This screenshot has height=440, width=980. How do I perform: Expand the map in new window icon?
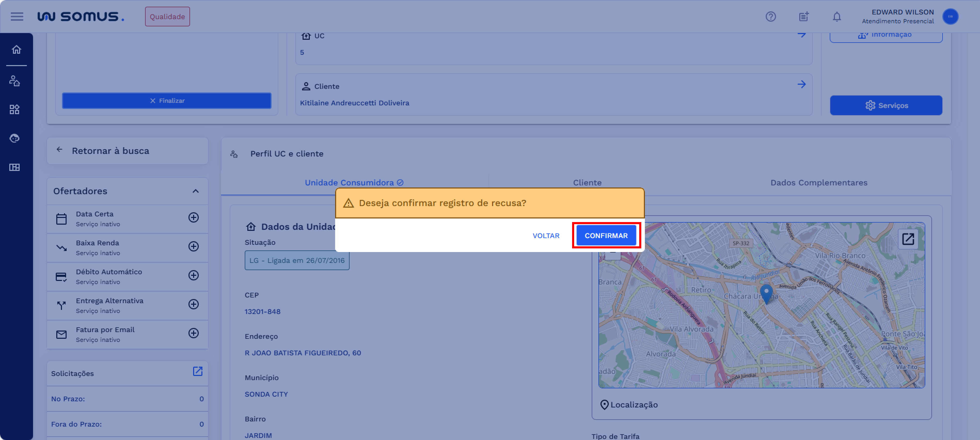[x=908, y=239]
